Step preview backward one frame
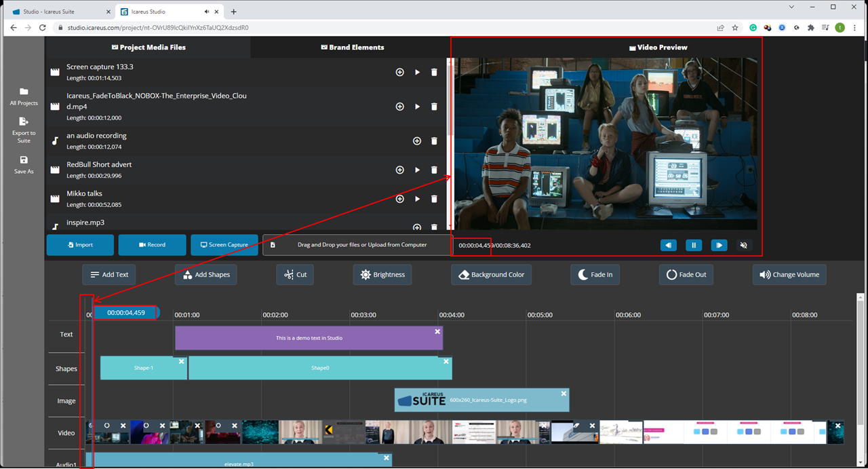The width and height of the screenshot is (868, 469). 669,245
